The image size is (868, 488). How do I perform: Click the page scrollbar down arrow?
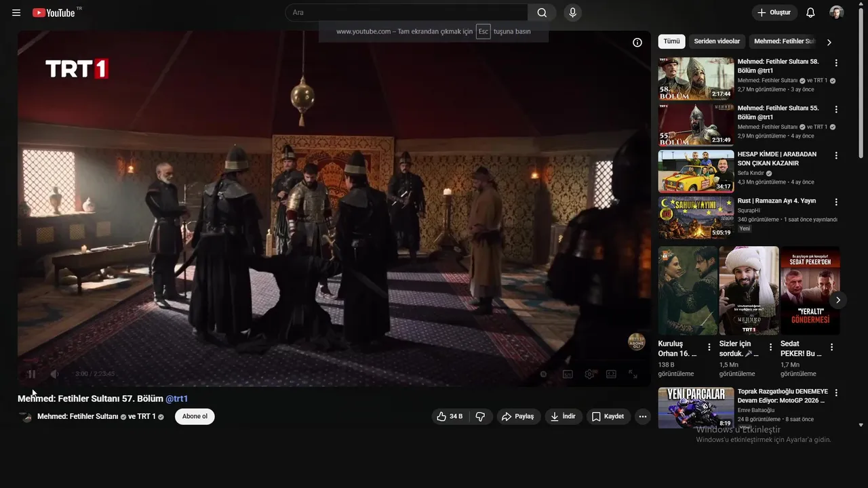point(861,425)
